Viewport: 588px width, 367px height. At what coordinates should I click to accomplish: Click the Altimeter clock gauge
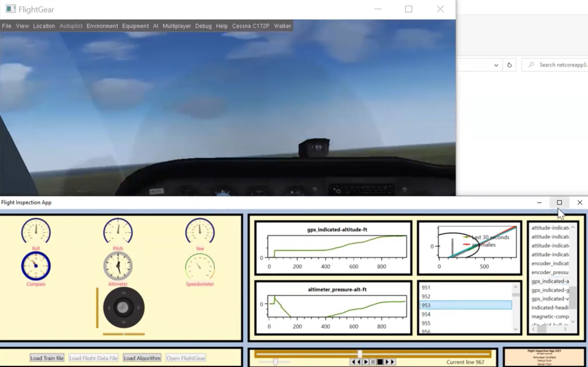click(x=118, y=266)
